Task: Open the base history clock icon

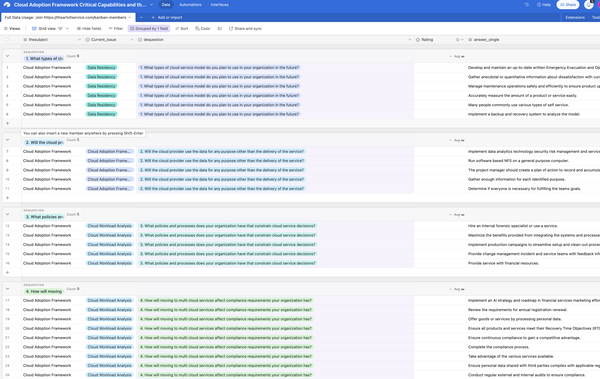Action: (x=527, y=5)
